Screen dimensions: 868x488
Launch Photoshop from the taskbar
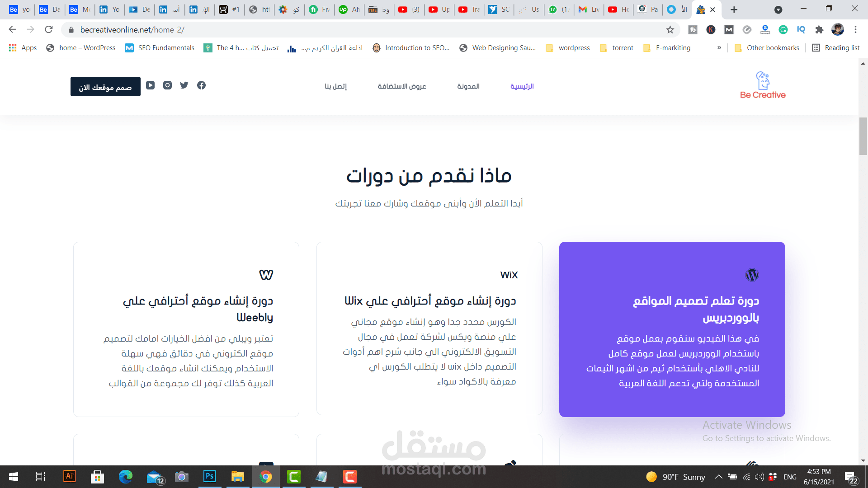coord(210,476)
